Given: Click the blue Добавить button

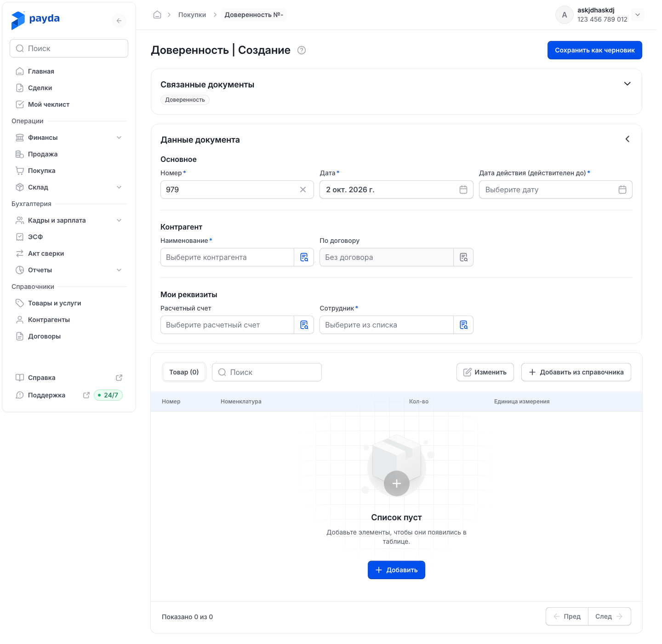Looking at the screenshot, I should tap(396, 570).
